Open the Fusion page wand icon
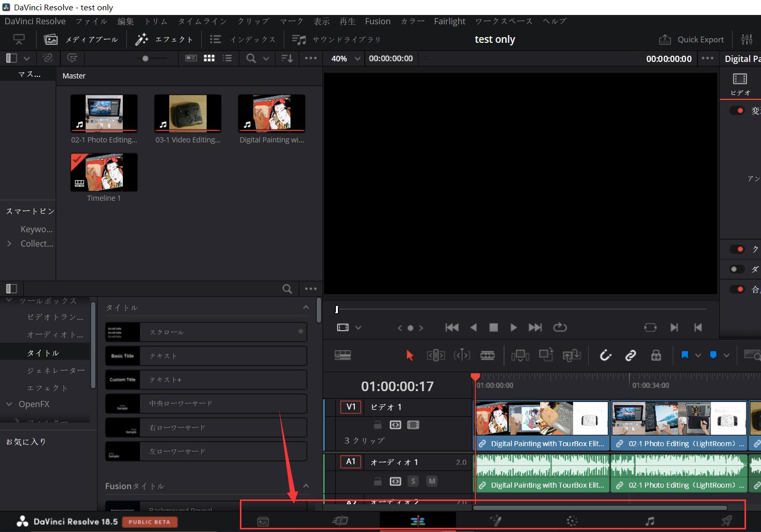761x532 pixels. coord(495,521)
